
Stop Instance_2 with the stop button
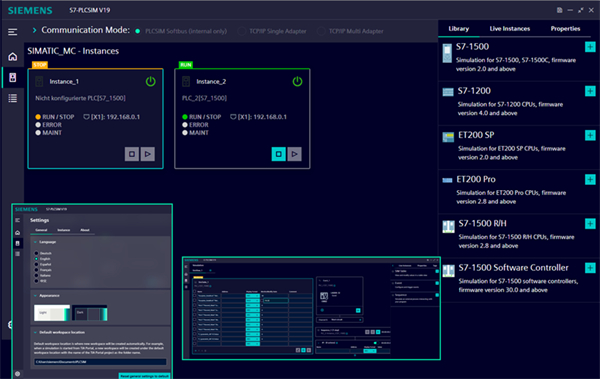tap(279, 154)
